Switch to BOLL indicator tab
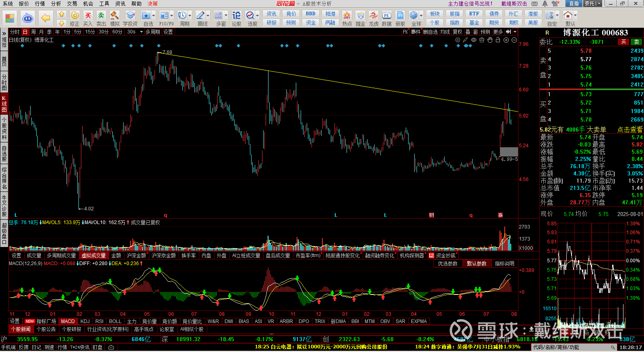644x352 pixels. (x=115, y=321)
